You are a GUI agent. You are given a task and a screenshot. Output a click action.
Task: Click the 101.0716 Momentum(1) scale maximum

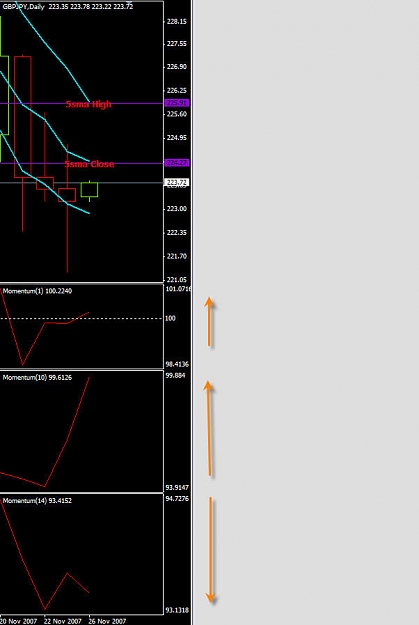[x=178, y=289]
